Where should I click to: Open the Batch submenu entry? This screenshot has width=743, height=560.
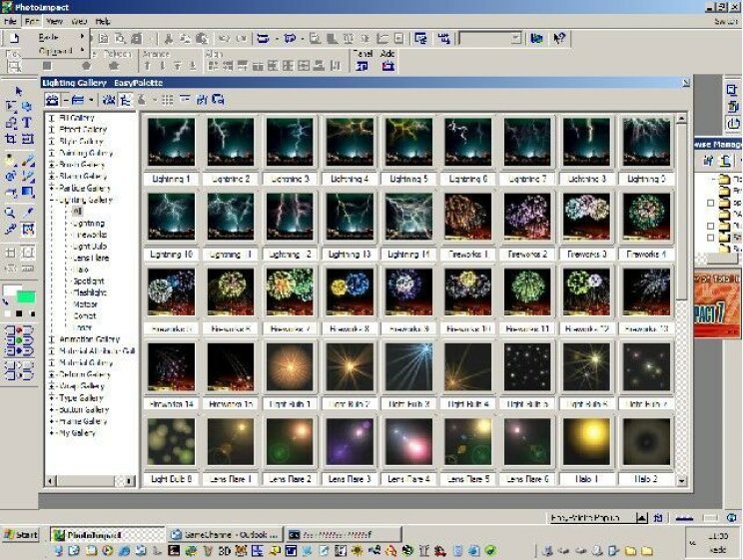click(55, 37)
